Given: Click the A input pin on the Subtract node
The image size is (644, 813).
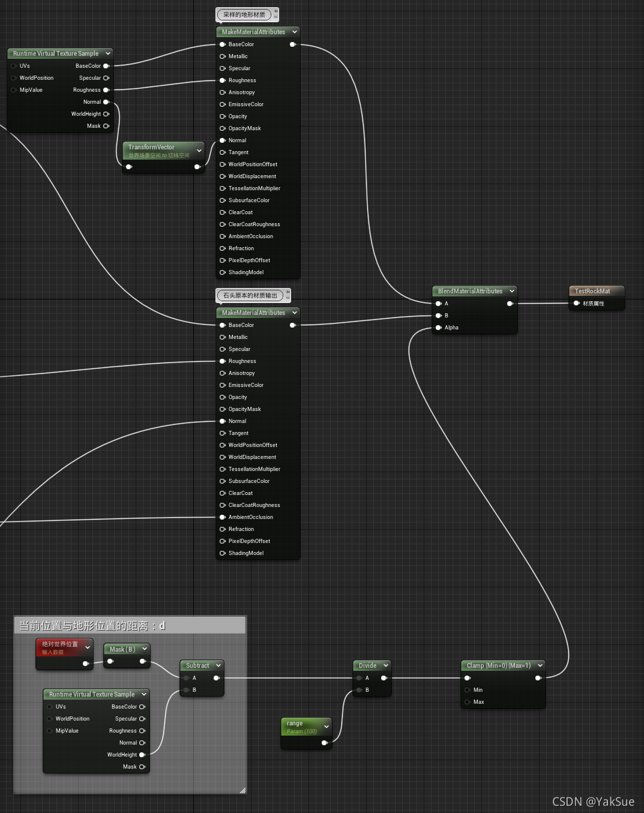Looking at the screenshot, I should pyautogui.click(x=187, y=677).
